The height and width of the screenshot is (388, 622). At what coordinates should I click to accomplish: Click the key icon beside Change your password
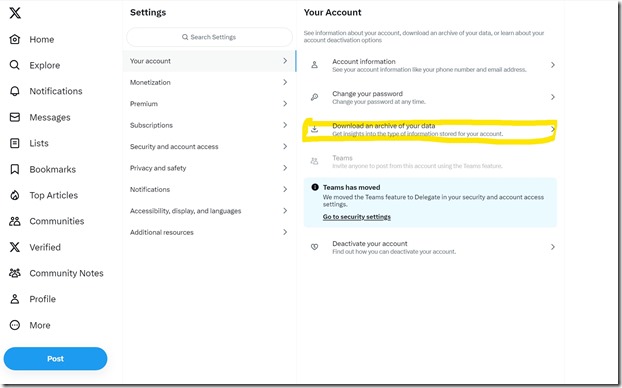(x=315, y=97)
